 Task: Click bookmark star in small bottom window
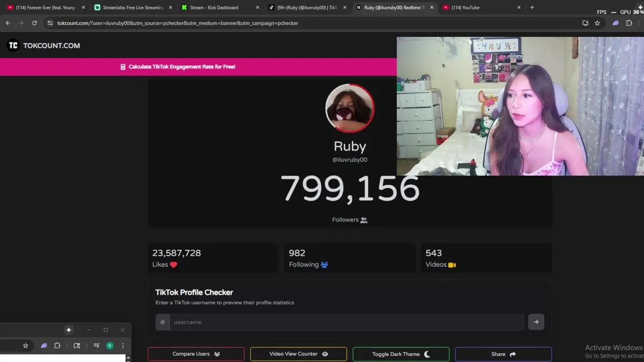click(x=26, y=346)
